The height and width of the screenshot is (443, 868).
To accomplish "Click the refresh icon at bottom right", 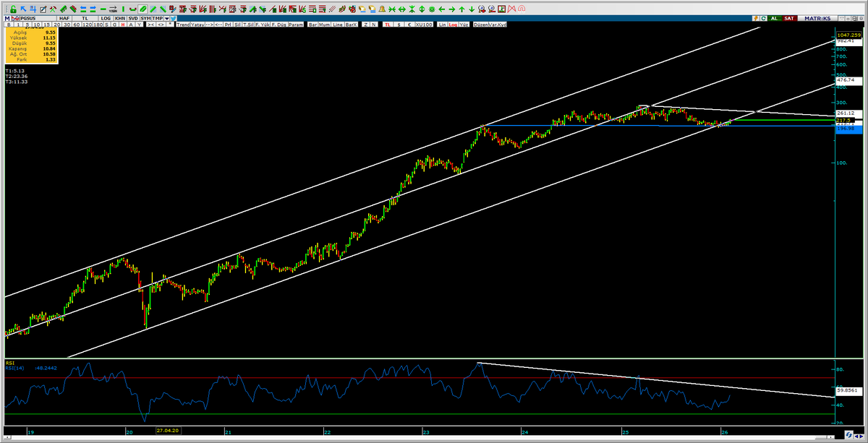I will tap(848, 435).
